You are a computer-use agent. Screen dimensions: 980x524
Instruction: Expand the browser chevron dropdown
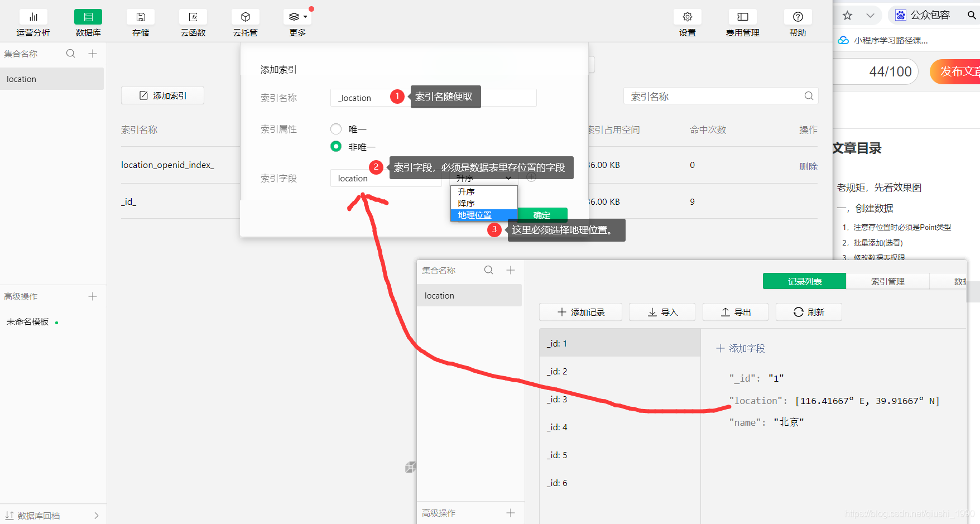[x=870, y=15]
